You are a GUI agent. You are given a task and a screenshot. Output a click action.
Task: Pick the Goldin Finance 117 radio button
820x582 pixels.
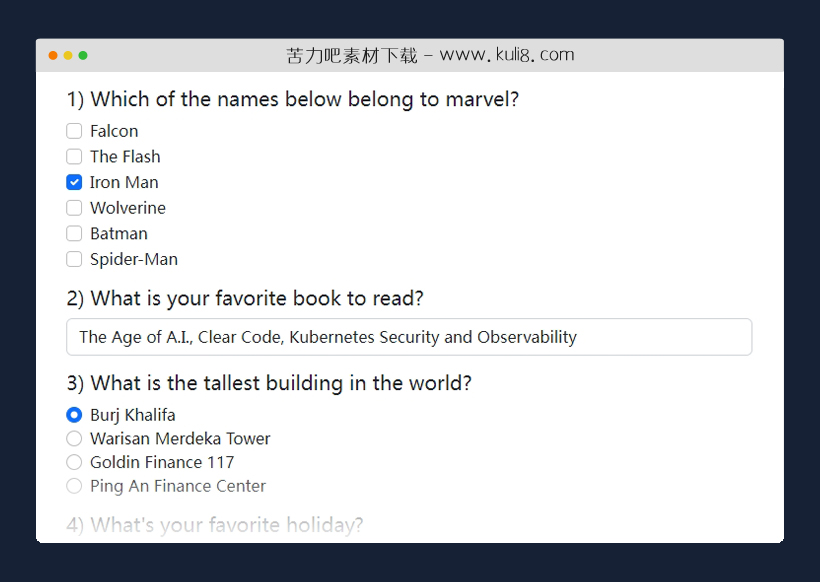[x=74, y=462]
